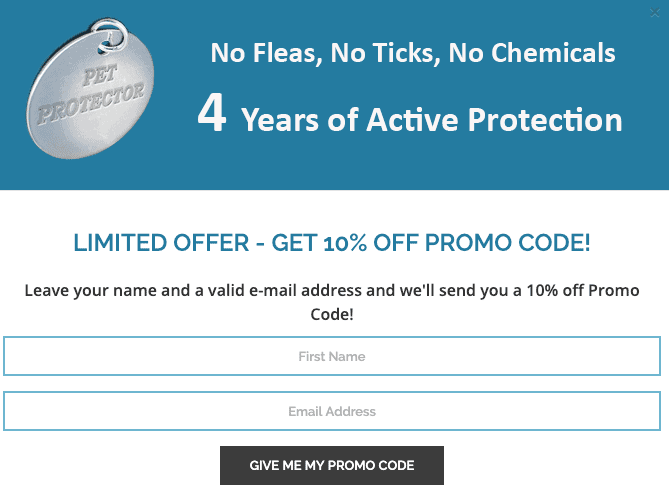This screenshot has height=491, width=669.
Task: Click the word Code! under the paragraph
Action: [x=332, y=314]
